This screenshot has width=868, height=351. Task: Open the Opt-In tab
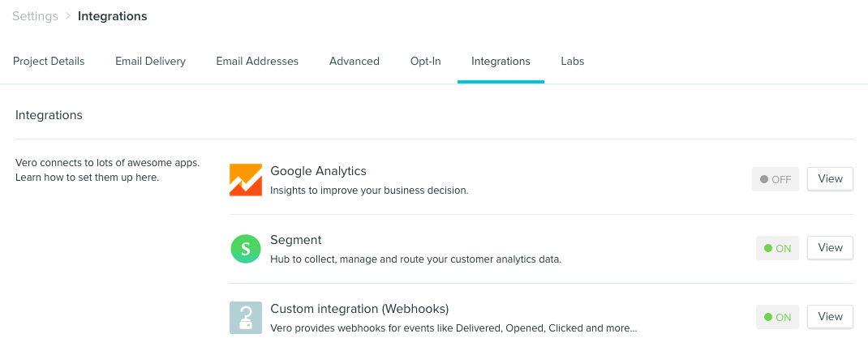tap(426, 61)
